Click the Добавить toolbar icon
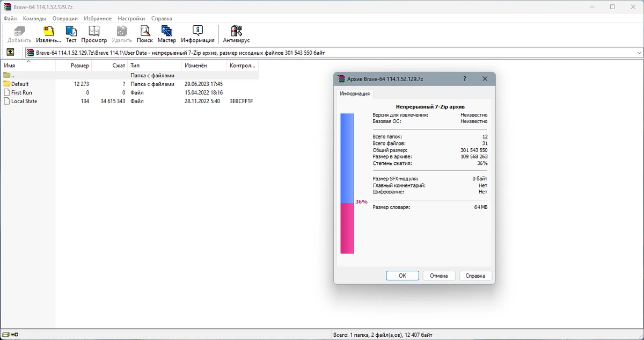 [x=19, y=31]
